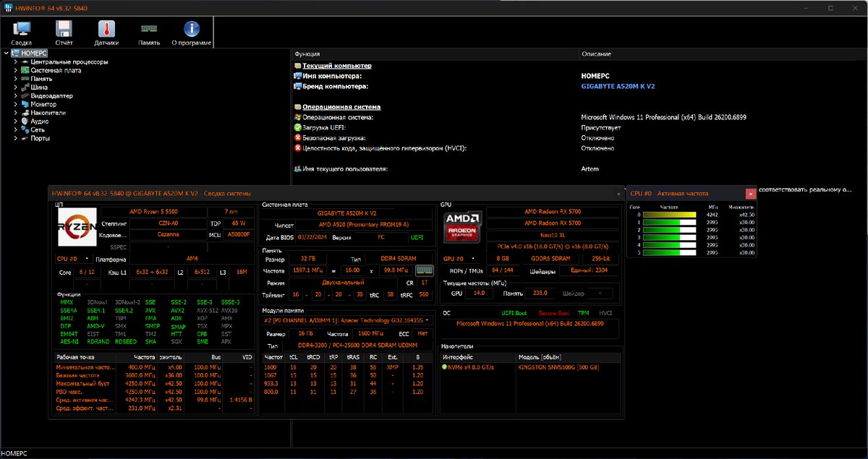Expand the Центральные процессоры tree node

pyautogui.click(x=15, y=62)
